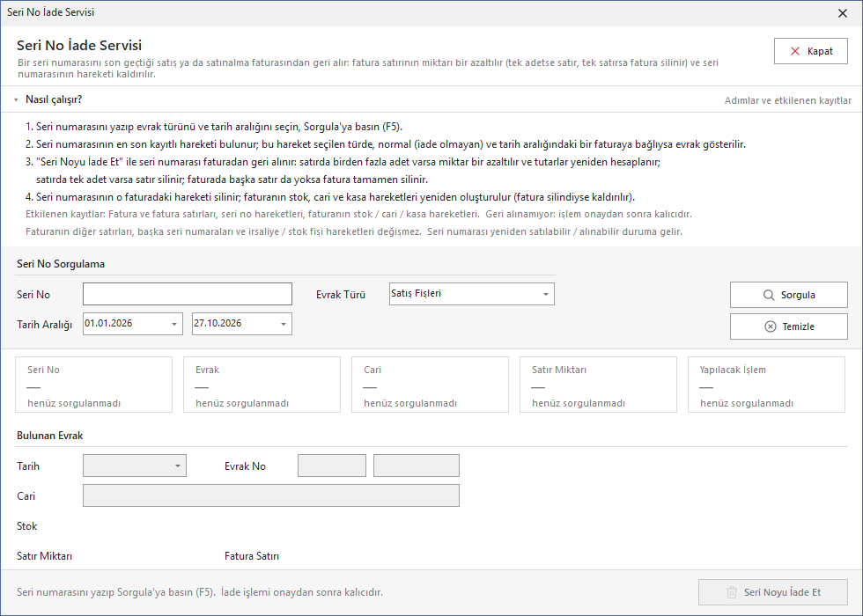Click the 'Nasıl çalışır?' heading

(x=54, y=99)
